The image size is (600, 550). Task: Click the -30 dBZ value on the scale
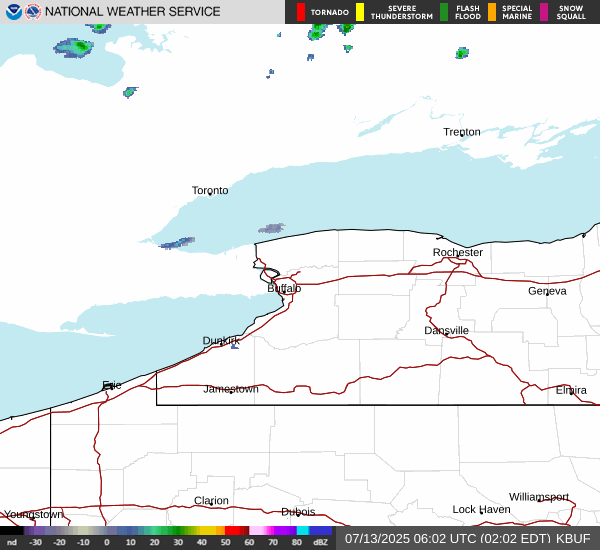[35, 542]
